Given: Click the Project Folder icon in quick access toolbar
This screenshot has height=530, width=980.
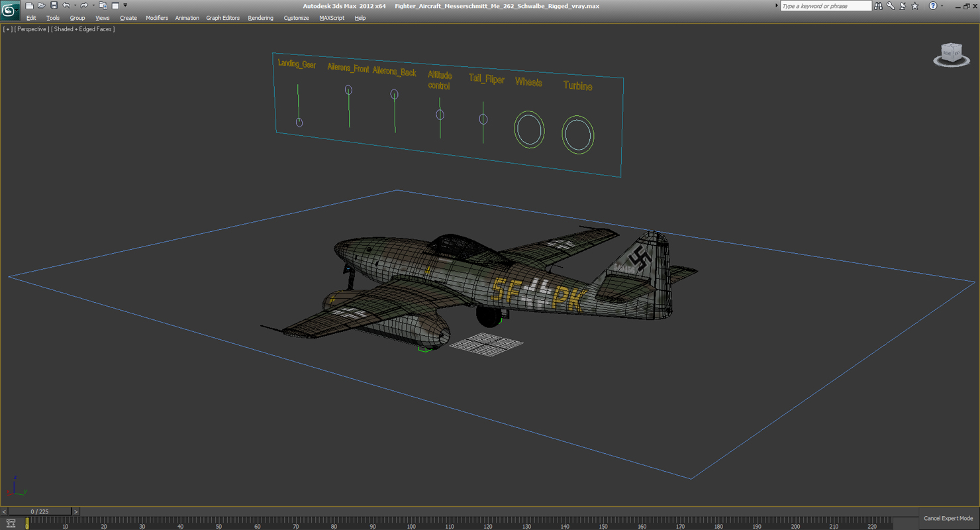Looking at the screenshot, I should click(103, 6).
